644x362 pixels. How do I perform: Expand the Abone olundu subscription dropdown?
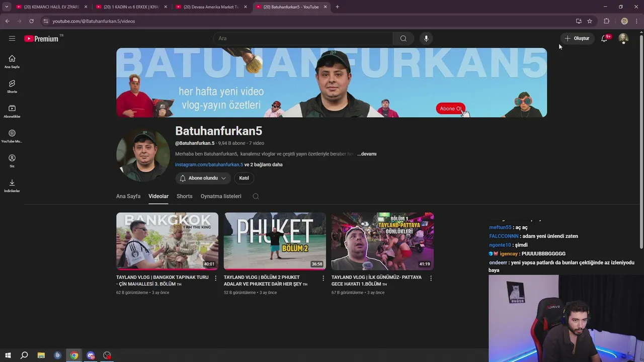pyautogui.click(x=203, y=178)
